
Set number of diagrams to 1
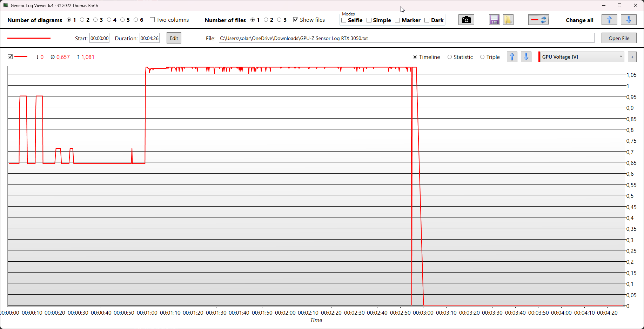(69, 20)
